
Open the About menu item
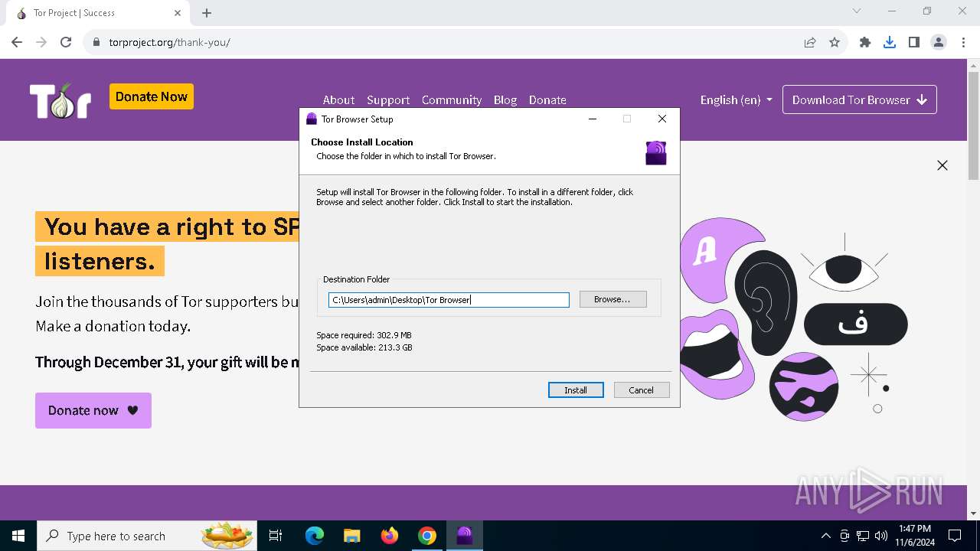click(x=338, y=99)
